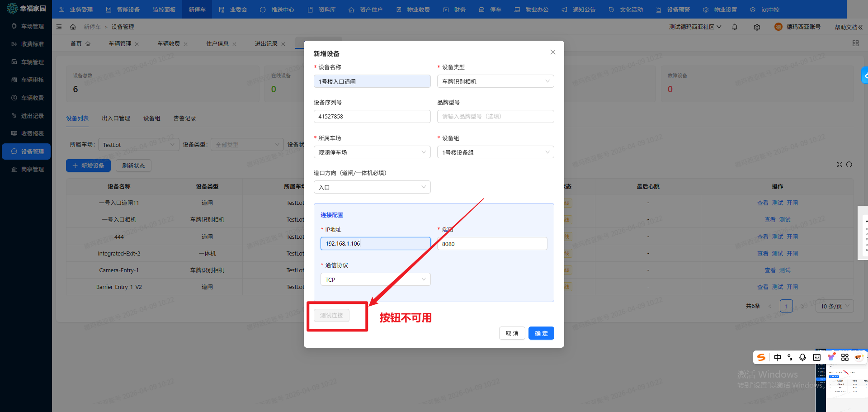Switch to the 物业收费 top menu

point(413,9)
